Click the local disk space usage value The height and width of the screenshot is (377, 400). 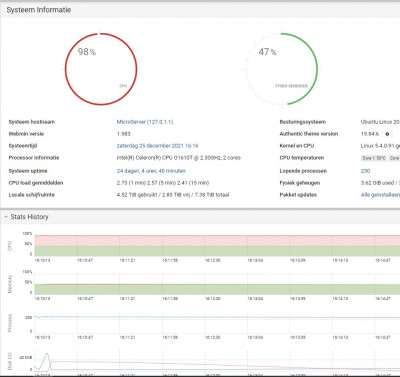click(173, 195)
